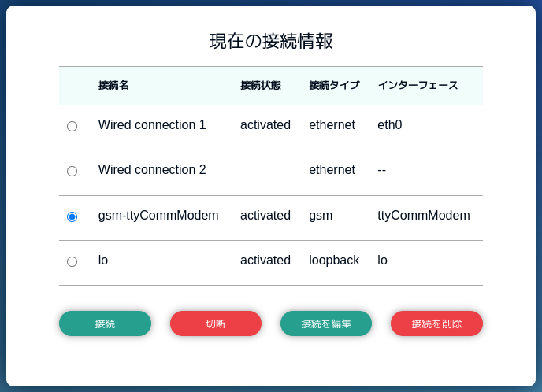Viewport: 542px width, 392px height.
Task: Select the lo loopback radio button
Action: click(72, 261)
